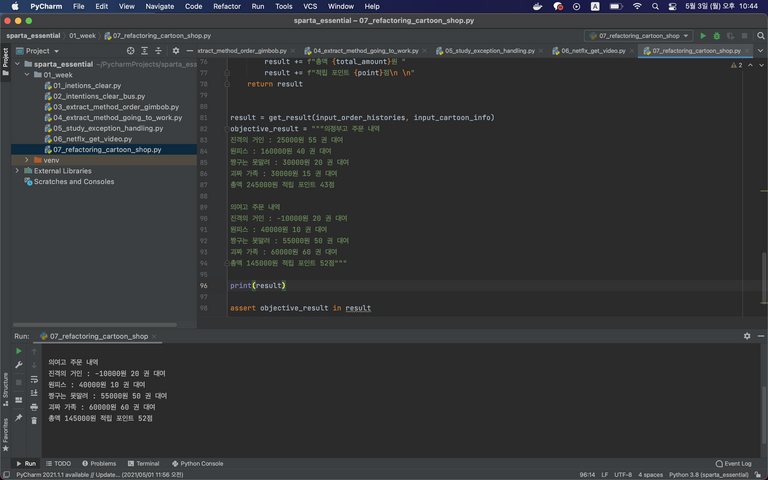Open Project panel settings gear
The height and width of the screenshot is (480, 768).
click(x=176, y=51)
